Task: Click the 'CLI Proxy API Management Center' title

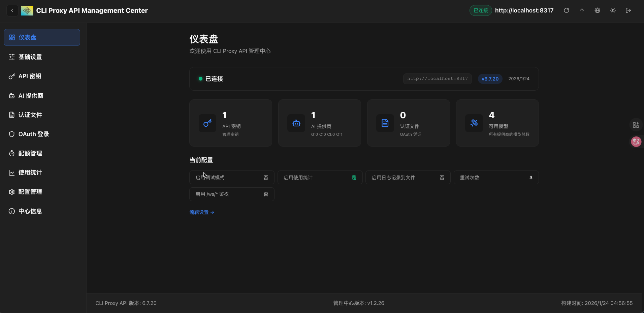Action: point(92,10)
